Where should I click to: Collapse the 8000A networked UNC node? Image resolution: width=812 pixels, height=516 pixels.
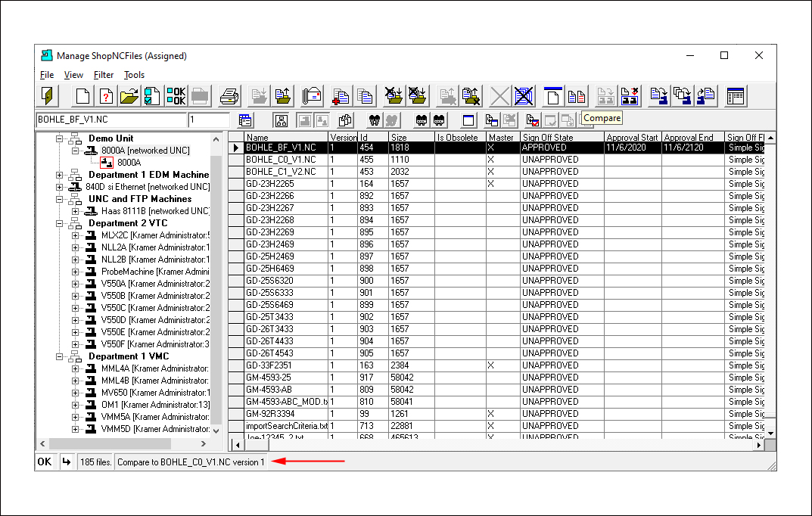click(75, 151)
